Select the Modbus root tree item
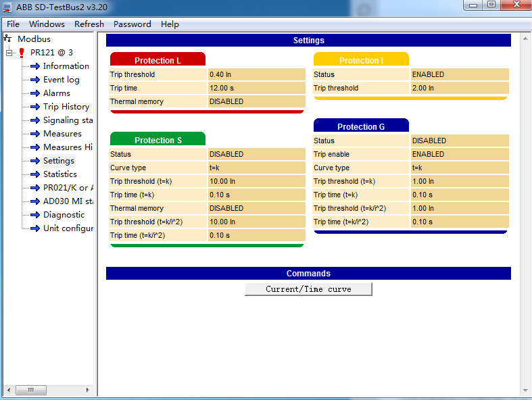Image resolution: width=532 pixels, height=400 pixels. [x=34, y=39]
